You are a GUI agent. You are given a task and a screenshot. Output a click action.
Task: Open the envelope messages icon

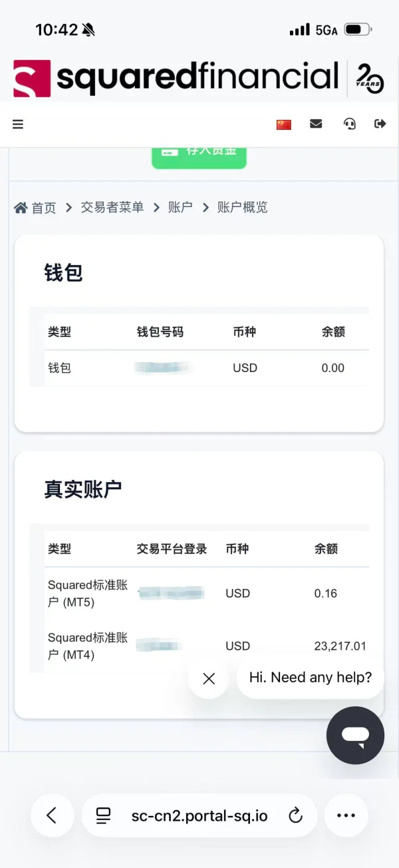pos(316,124)
